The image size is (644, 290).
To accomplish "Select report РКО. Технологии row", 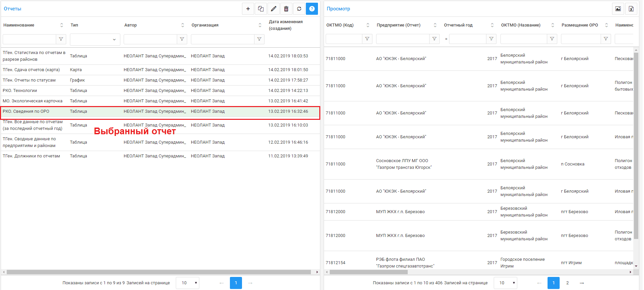I will click(x=20, y=91).
